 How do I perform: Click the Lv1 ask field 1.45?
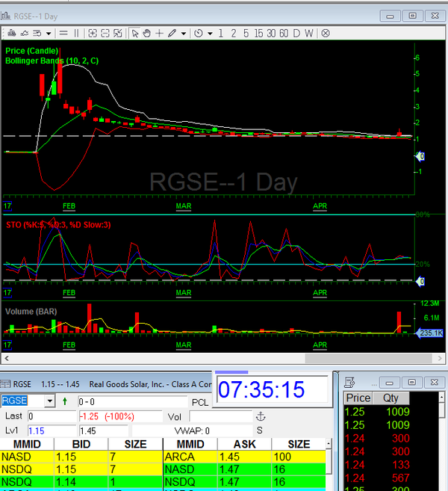pos(103,431)
